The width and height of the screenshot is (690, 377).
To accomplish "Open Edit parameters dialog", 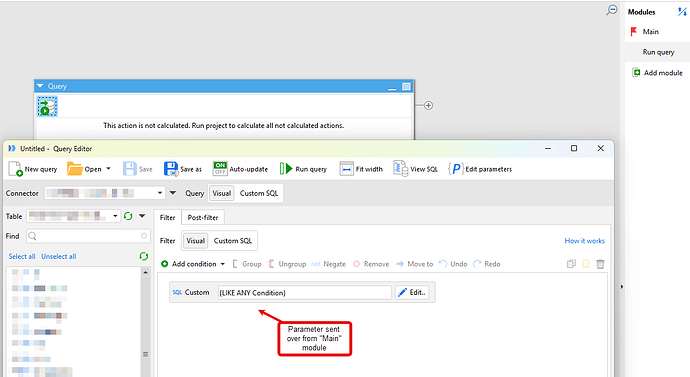I will (x=480, y=169).
